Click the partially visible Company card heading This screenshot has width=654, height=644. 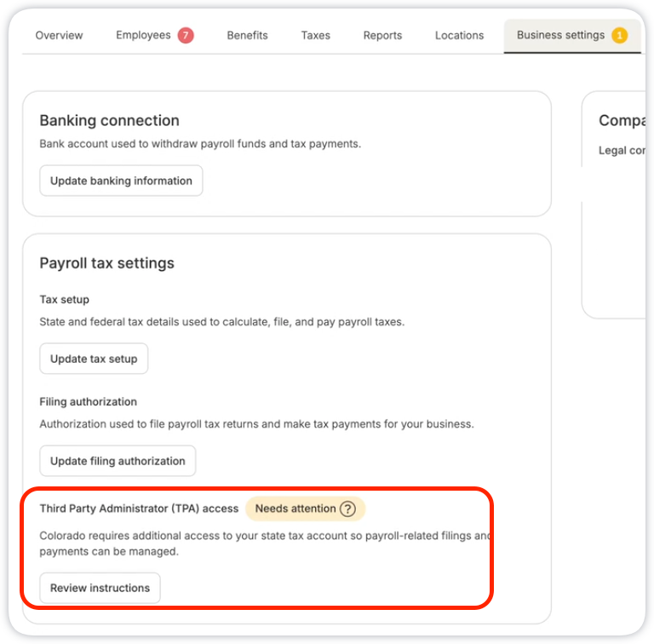622,121
